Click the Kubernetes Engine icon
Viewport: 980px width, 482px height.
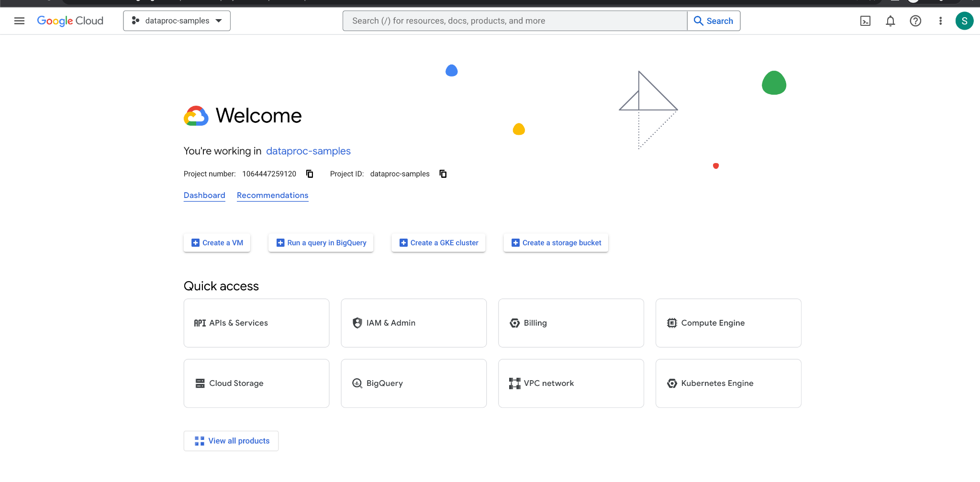tap(672, 383)
